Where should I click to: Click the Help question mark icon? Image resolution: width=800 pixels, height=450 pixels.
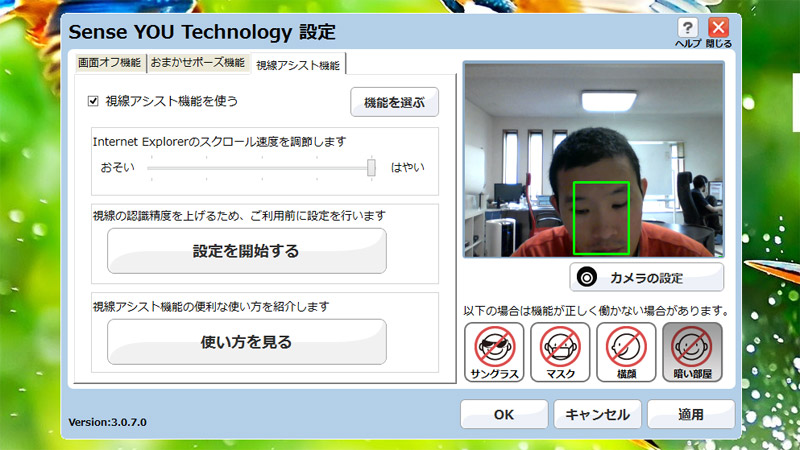click(687, 28)
